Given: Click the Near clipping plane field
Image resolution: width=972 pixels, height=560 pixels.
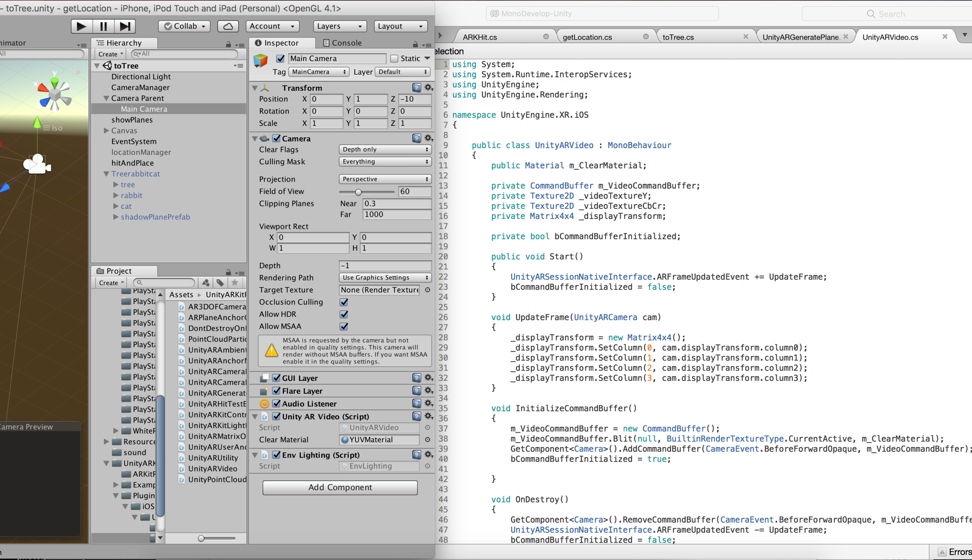Looking at the screenshot, I should point(397,203).
